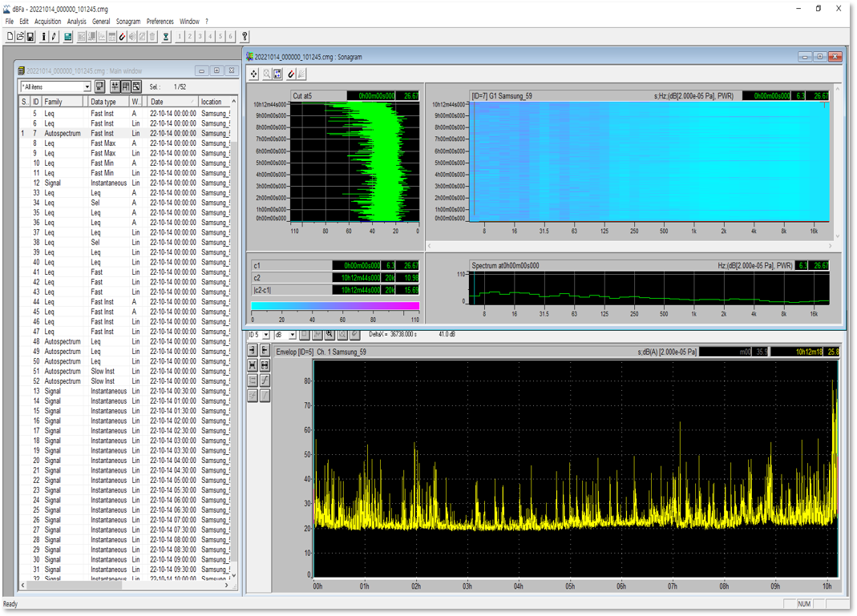This screenshot has height=616, width=857.
Task: Select the Autospectrum row with ID 7
Action: pyautogui.click(x=62, y=134)
